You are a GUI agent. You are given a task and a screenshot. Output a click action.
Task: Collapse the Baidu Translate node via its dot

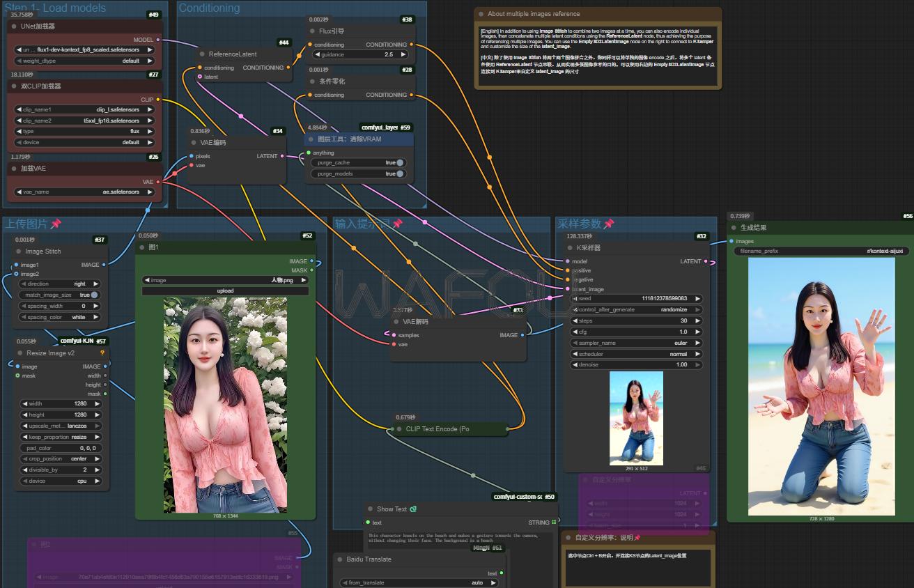(339, 559)
